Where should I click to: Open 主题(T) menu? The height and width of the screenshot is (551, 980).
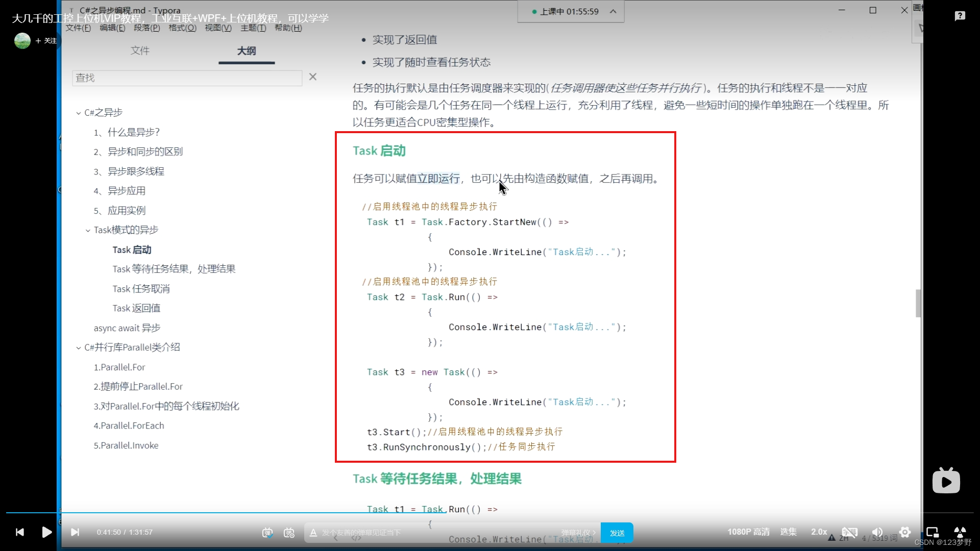click(x=254, y=28)
